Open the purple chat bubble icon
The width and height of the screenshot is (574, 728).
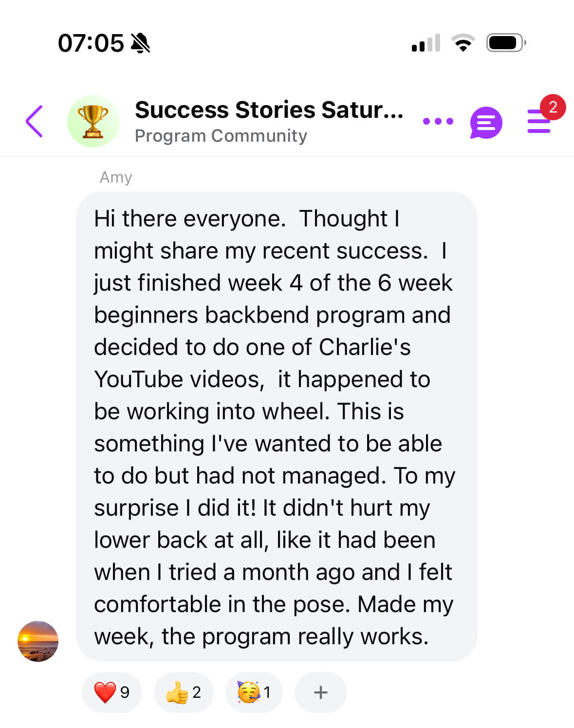coord(486,123)
